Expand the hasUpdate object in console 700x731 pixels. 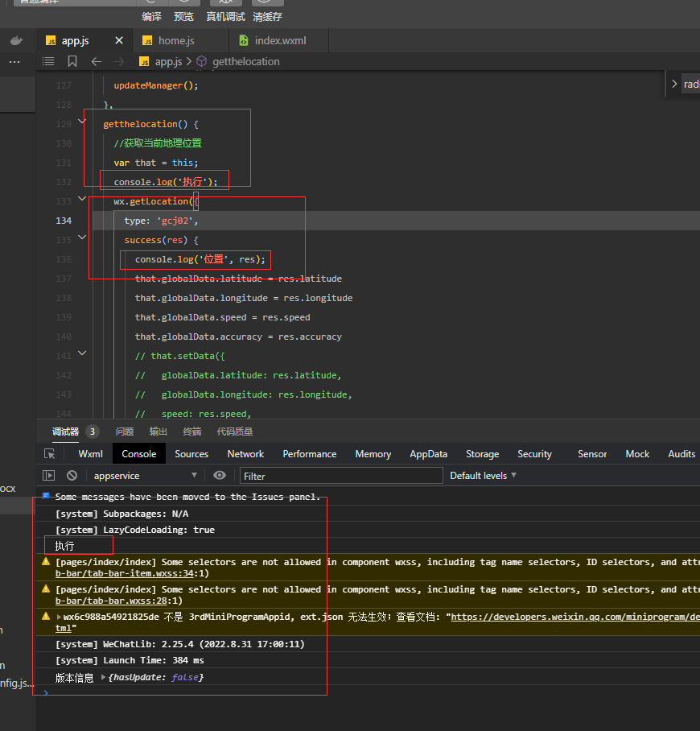tap(102, 678)
